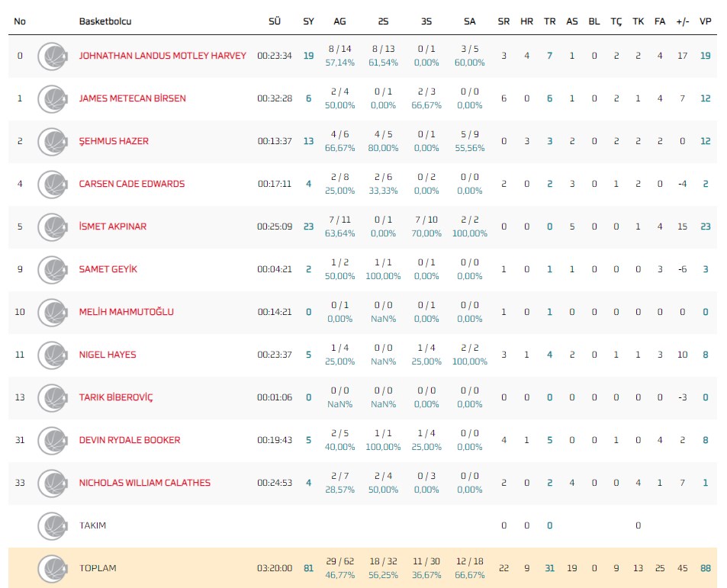Click the VP column header
The width and height of the screenshot is (727, 588).
pyautogui.click(x=706, y=21)
